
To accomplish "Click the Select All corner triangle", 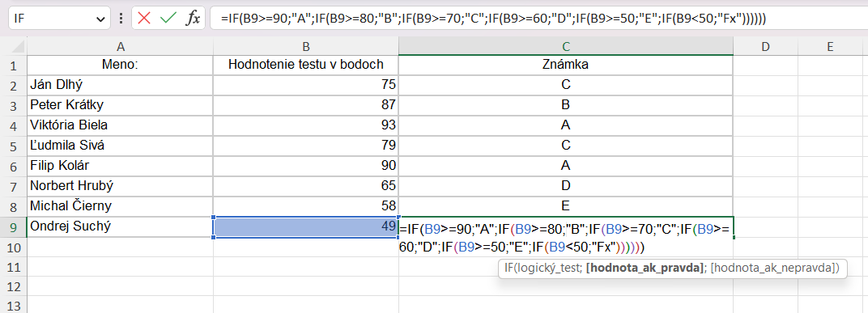I will coord(19,47).
